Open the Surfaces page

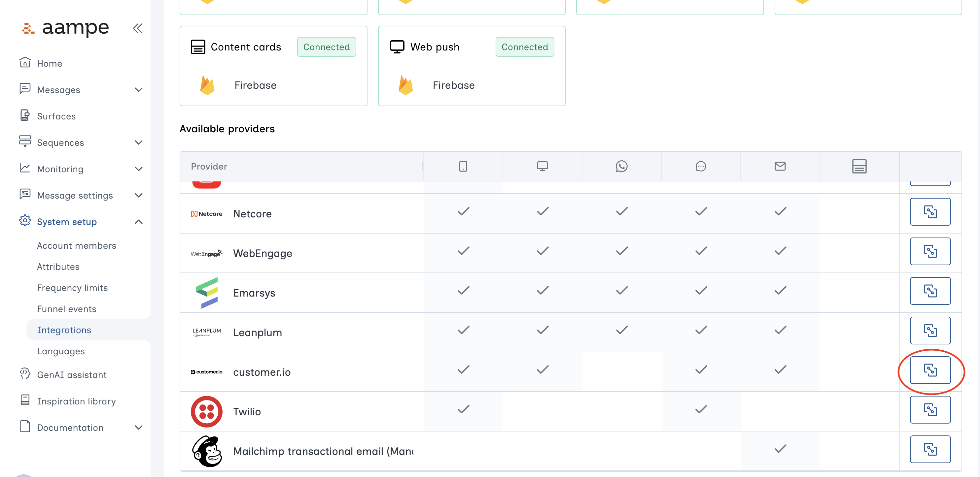click(56, 116)
